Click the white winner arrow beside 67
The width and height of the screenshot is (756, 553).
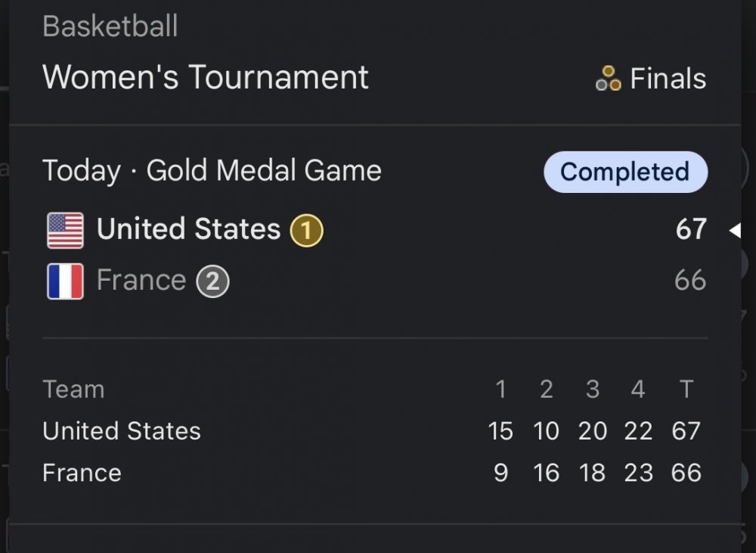733,231
